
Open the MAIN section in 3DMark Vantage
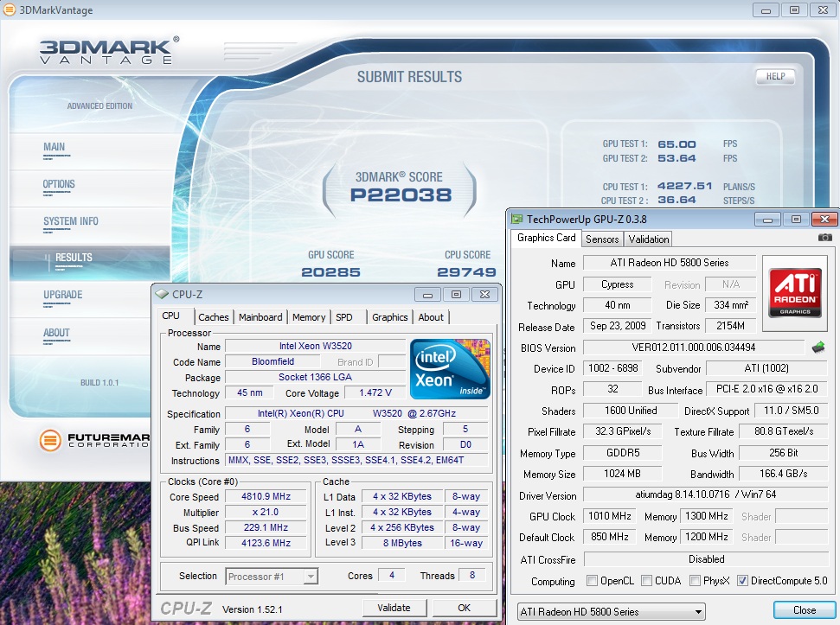click(55, 147)
